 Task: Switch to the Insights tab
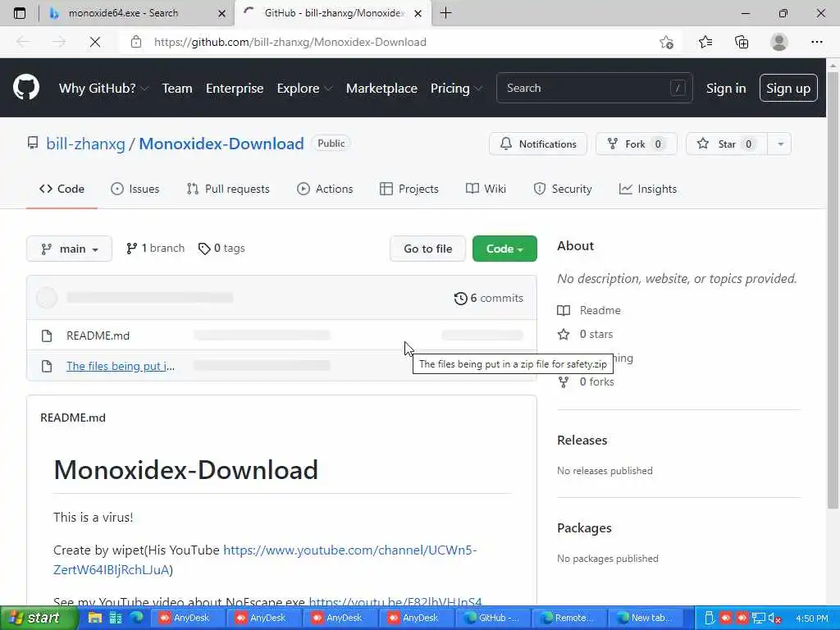(x=648, y=189)
